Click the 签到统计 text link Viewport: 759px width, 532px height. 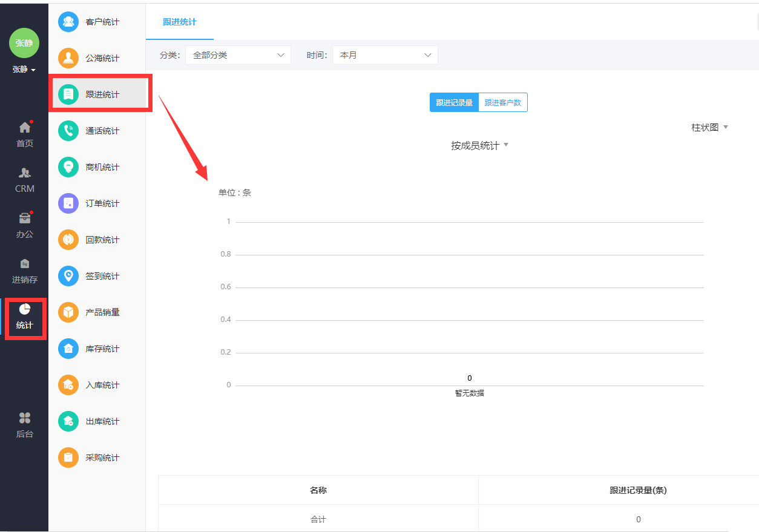pyautogui.click(x=102, y=276)
